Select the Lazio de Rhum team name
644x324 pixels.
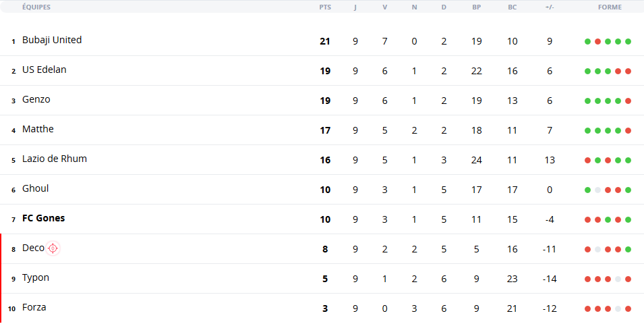click(55, 159)
